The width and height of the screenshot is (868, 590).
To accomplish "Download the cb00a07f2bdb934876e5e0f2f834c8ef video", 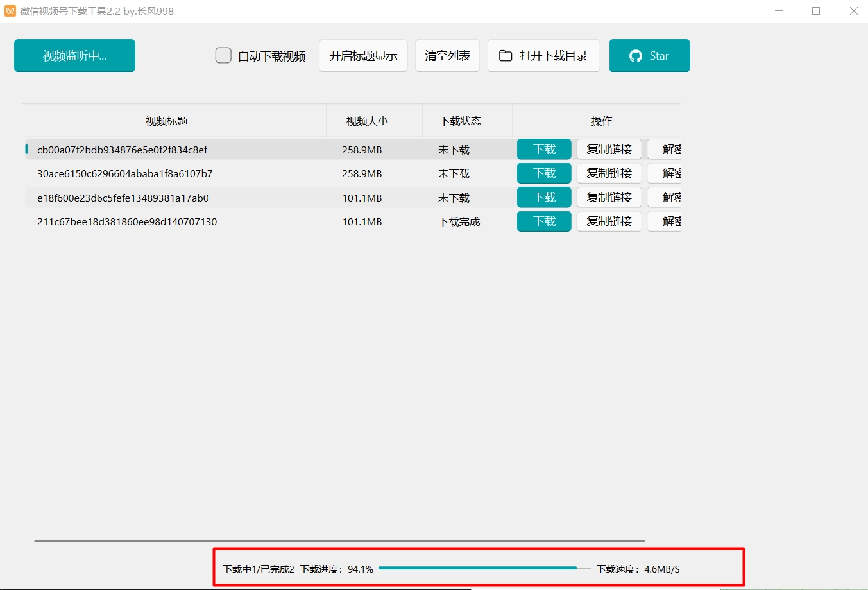I will (544, 150).
